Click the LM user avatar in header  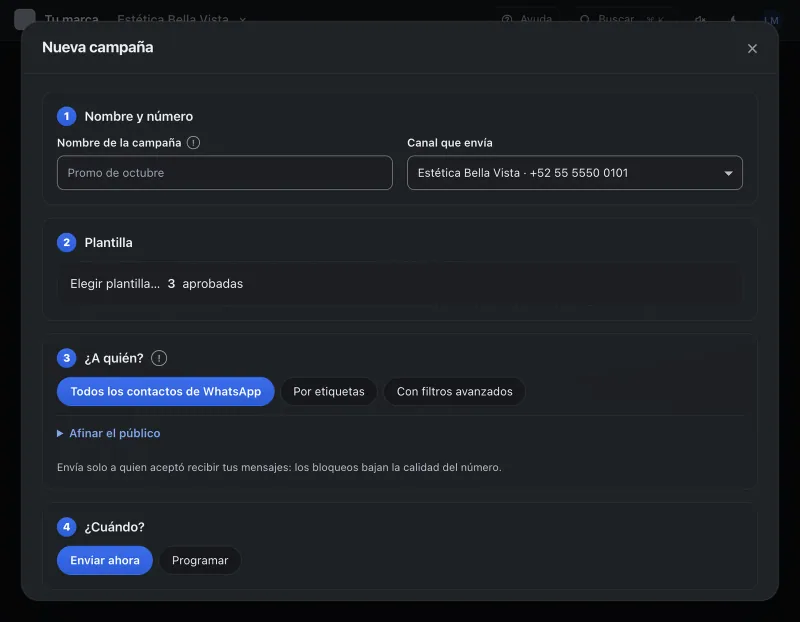771,20
